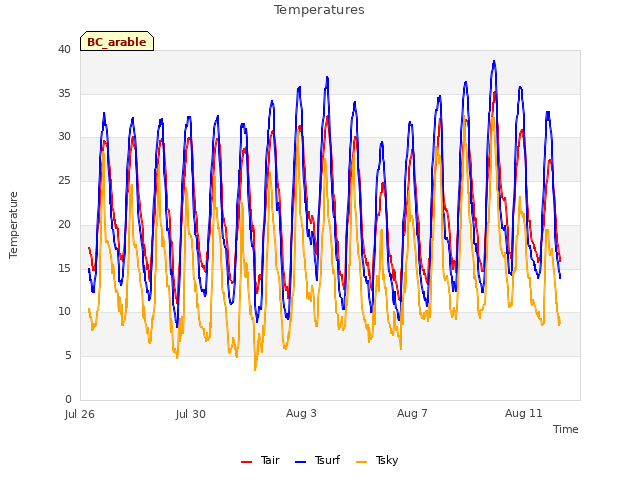The width and height of the screenshot is (640, 480).
Task: Click the Jul 26 axis tick label
Action: coord(80,414)
